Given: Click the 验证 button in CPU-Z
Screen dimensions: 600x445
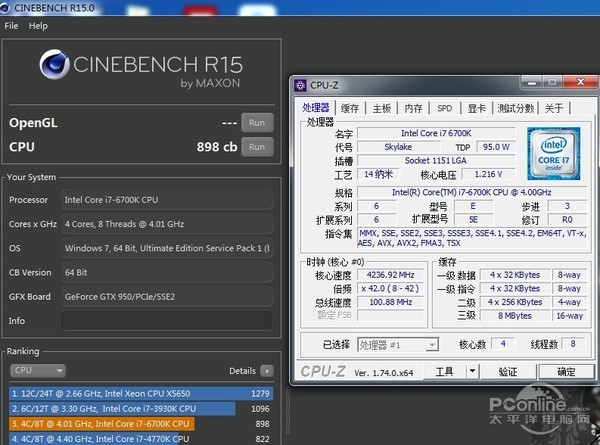Looking at the screenshot, I should point(508,372).
